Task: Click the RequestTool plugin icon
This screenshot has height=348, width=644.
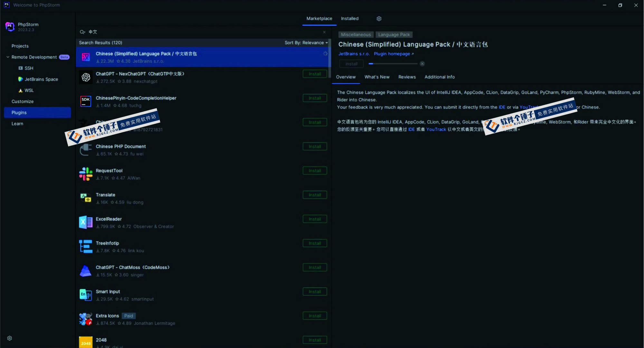Action: tap(86, 174)
